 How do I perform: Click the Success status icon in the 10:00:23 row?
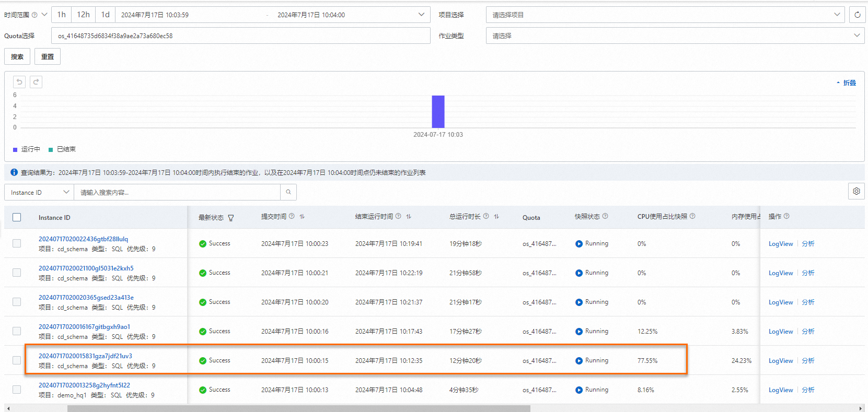(x=203, y=244)
